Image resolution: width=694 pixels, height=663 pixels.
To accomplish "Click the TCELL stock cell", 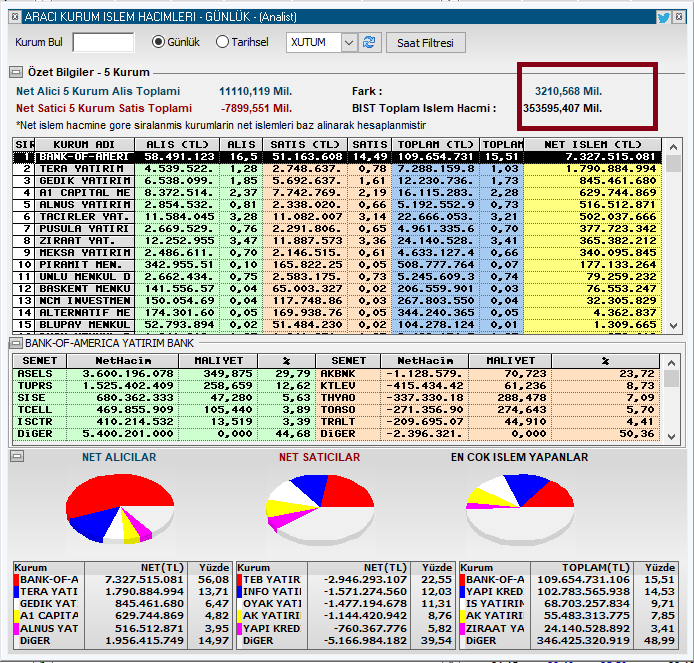I will (x=39, y=409).
